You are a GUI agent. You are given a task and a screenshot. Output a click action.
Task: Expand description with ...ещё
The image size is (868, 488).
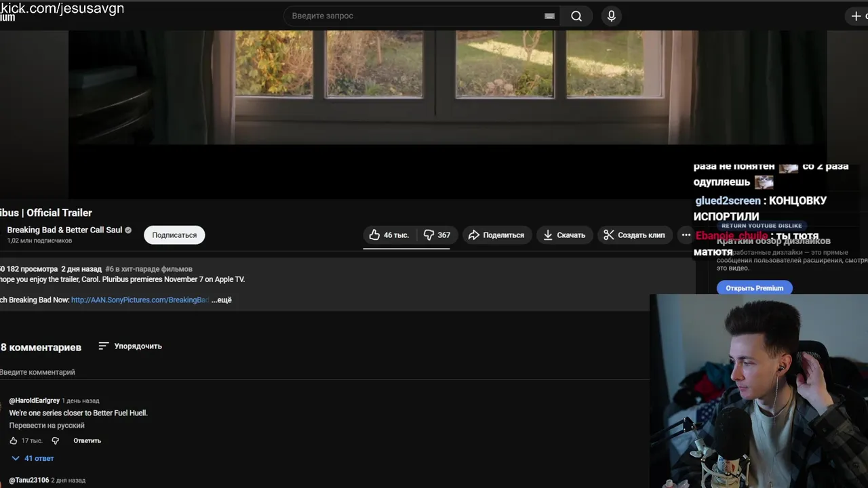221,300
